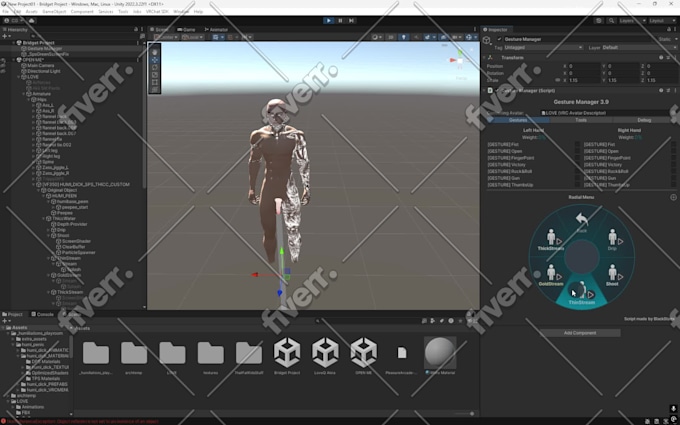Image resolution: width=680 pixels, height=425 pixels.
Task: Click the Step forward button
Action: pyautogui.click(x=351, y=20)
